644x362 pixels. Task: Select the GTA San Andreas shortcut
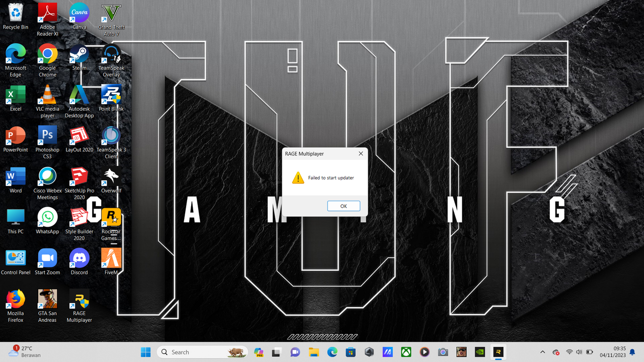coord(47,306)
